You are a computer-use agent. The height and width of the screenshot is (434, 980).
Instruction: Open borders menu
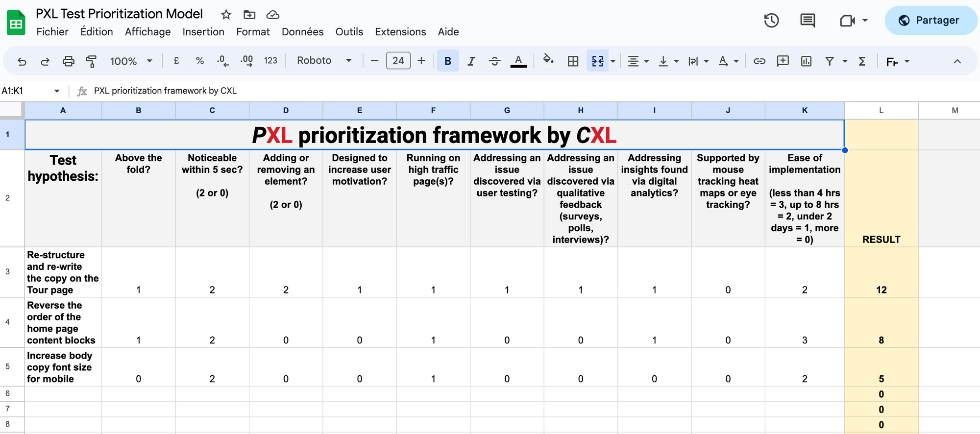573,61
